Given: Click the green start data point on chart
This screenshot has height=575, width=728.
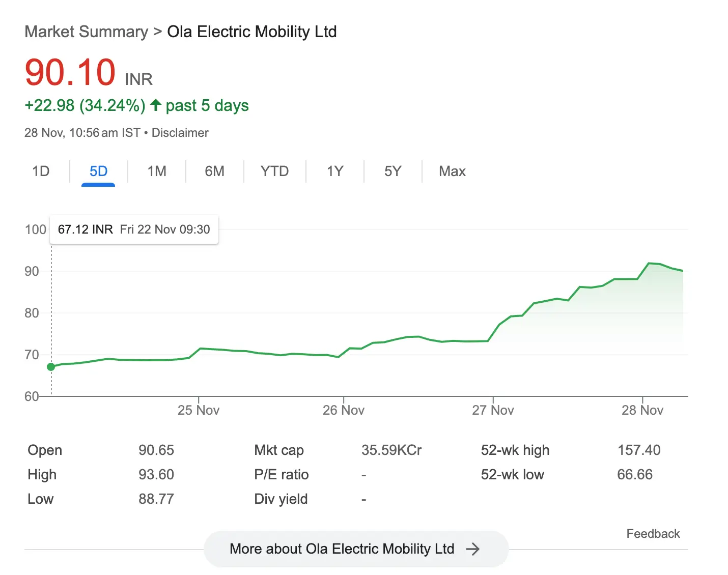Looking at the screenshot, I should tap(51, 367).
